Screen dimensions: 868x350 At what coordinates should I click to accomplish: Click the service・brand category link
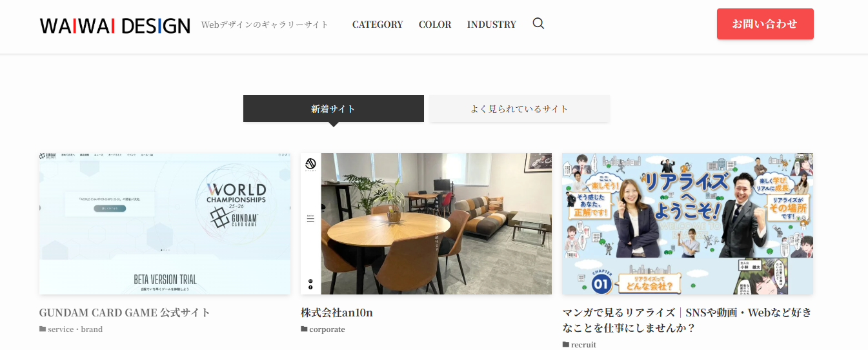click(75, 329)
